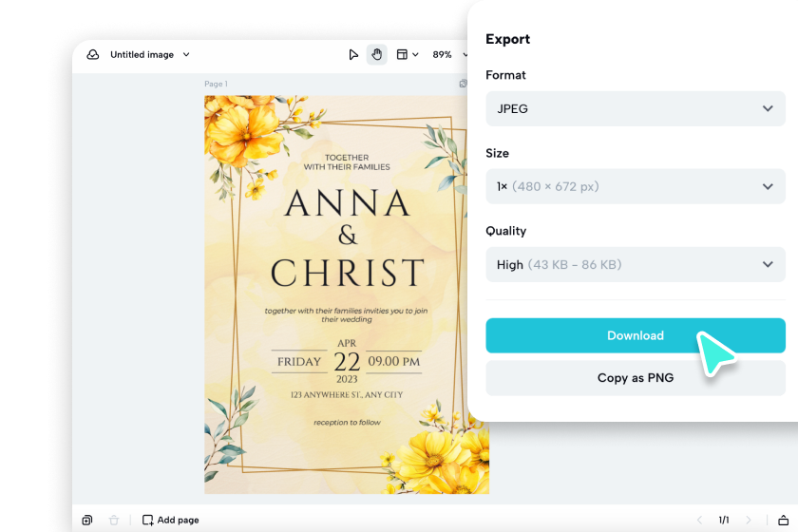
Task: Expand the Size 1× dropdown
Action: [x=635, y=187]
